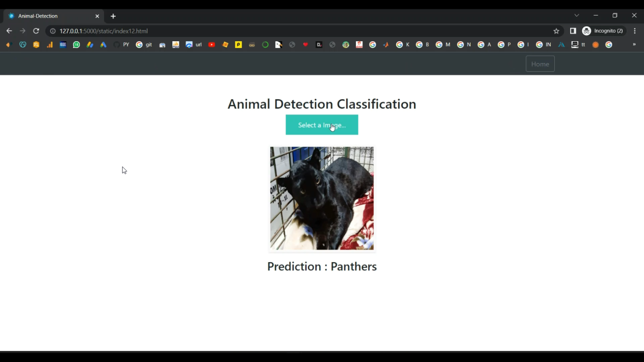The image size is (644, 362).
Task: Open the green circle bookmark
Action: point(265,45)
